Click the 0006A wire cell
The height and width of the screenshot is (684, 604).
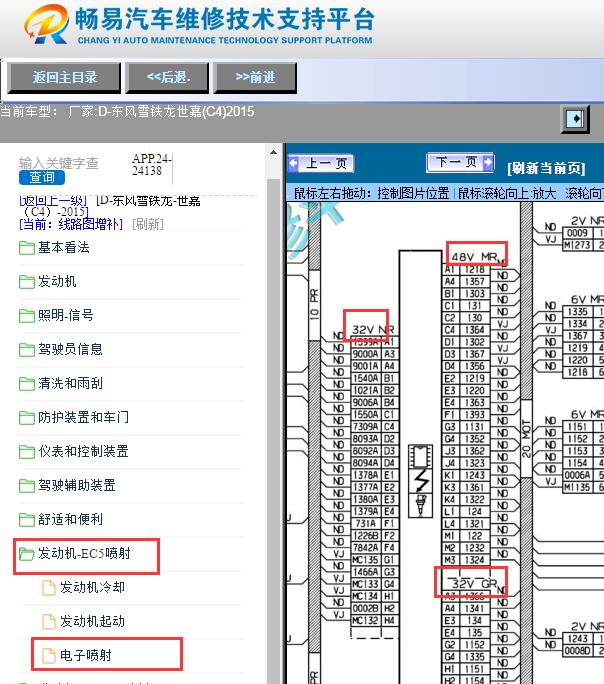tap(578, 475)
